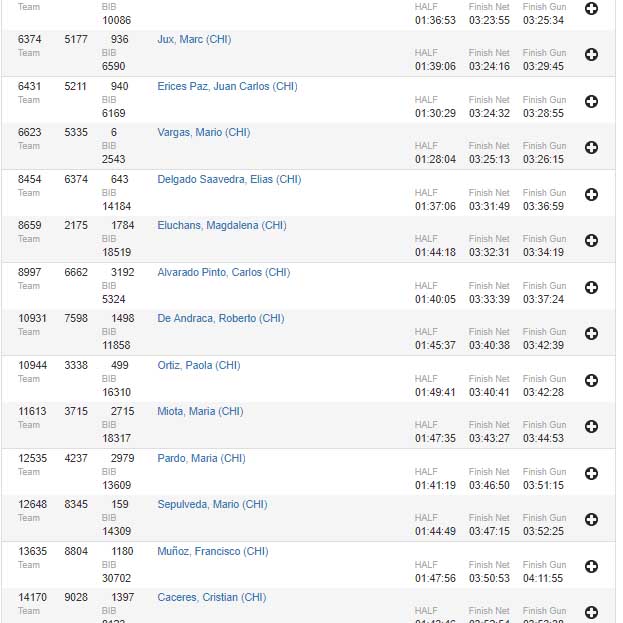Open runner link Jux, Marc (CHI)
The image size is (623, 623).
point(194,40)
